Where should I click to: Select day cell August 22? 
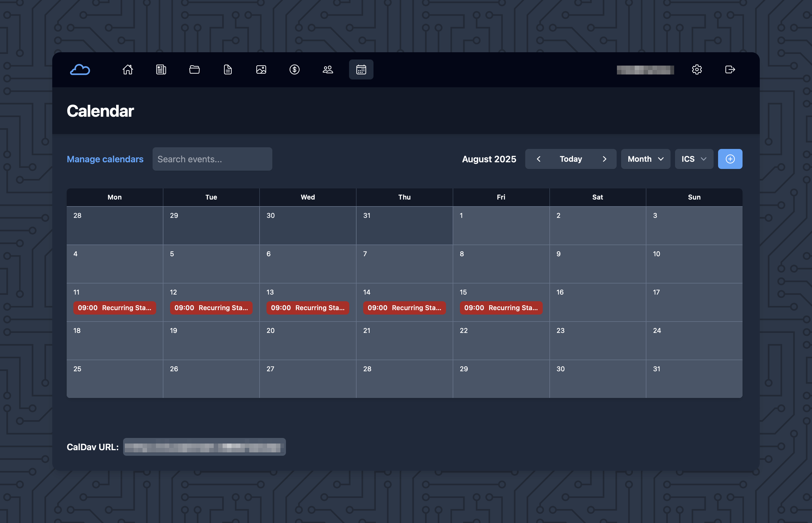coord(501,341)
